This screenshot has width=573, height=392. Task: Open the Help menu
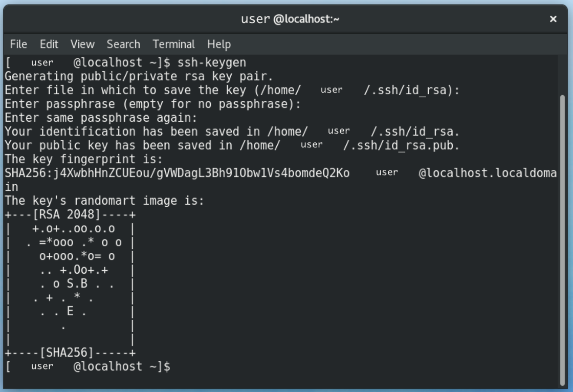[x=219, y=45]
